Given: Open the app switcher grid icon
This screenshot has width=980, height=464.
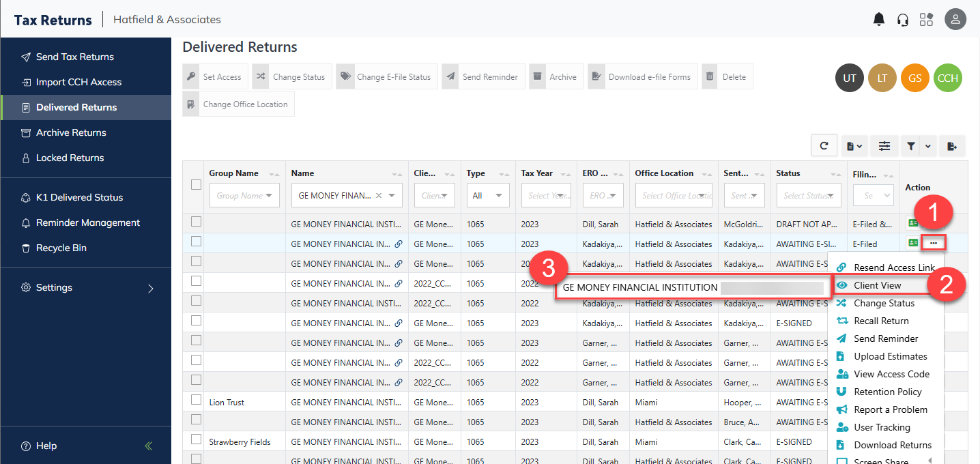Looking at the screenshot, I should click(926, 20).
